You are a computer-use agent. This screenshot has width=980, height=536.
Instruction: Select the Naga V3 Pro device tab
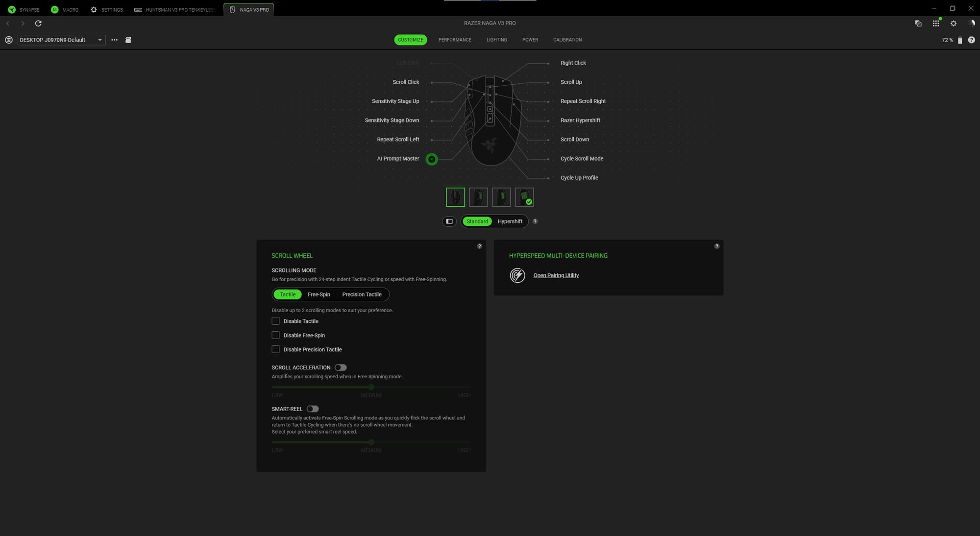249,10
